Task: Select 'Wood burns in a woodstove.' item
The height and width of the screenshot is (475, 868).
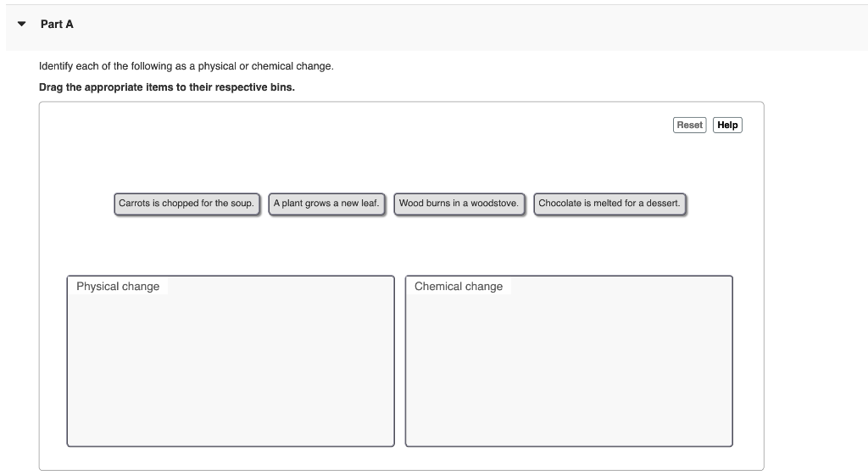Action: point(459,204)
